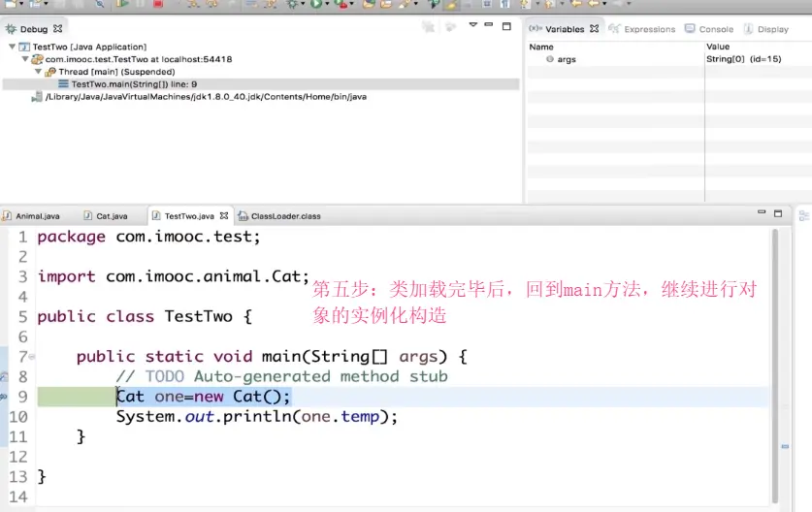The width and height of the screenshot is (812, 512).
Task: Click the main method signature on line 7
Action: pos(272,356)
